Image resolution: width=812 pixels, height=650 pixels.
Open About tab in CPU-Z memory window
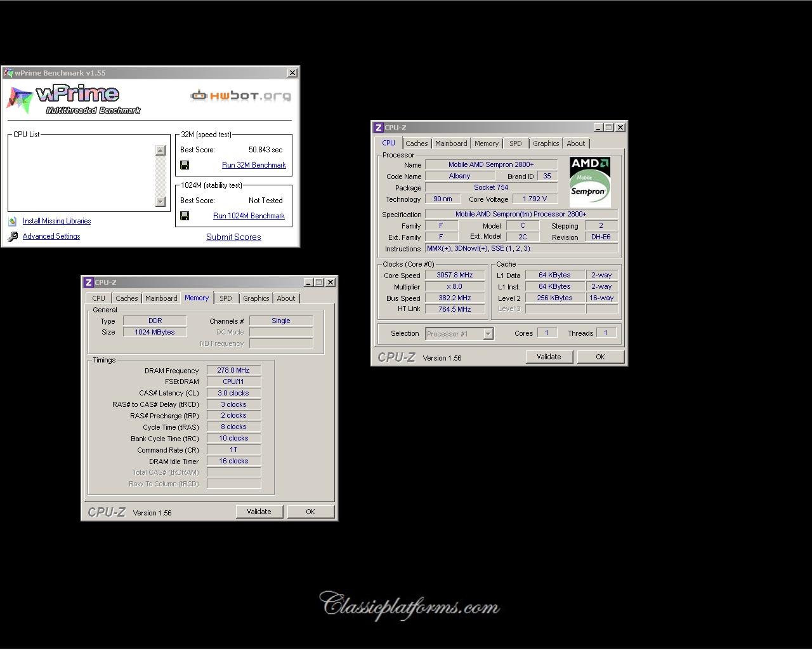click(x=286, y=298)
